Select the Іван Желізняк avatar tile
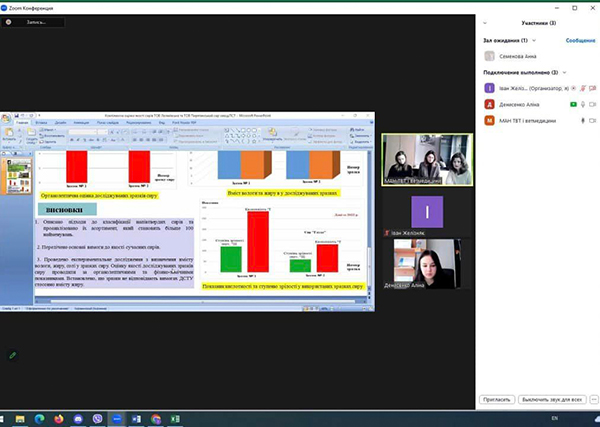 pyautogui.click(x=427, y=212)
